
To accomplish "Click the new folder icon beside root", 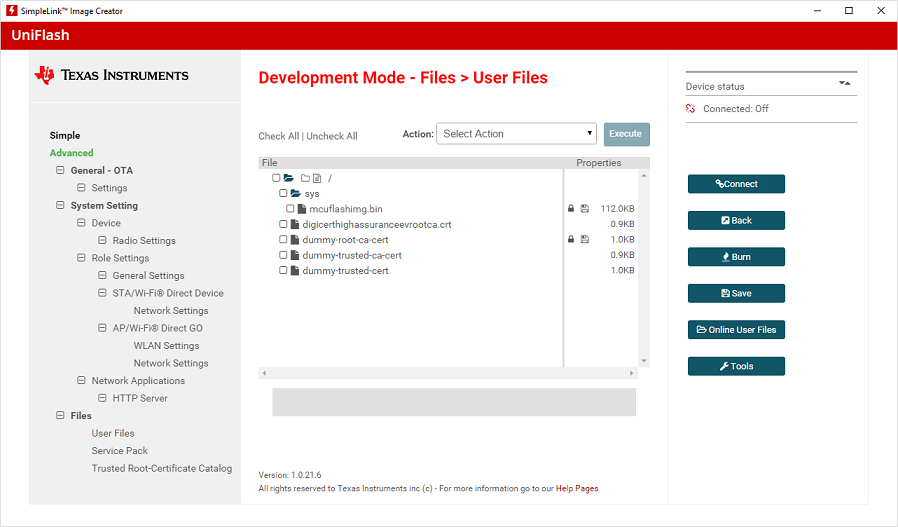I will click(x=305, y=178).
